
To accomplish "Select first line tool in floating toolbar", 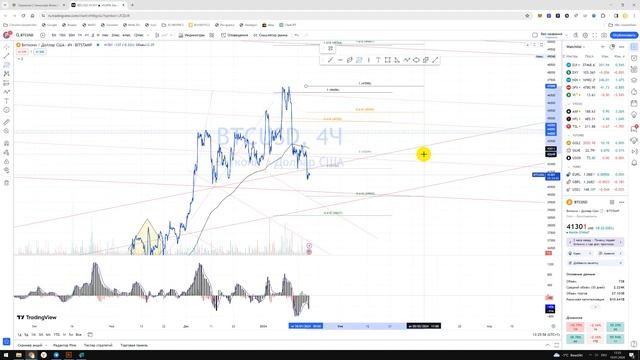I will point(330,60).
